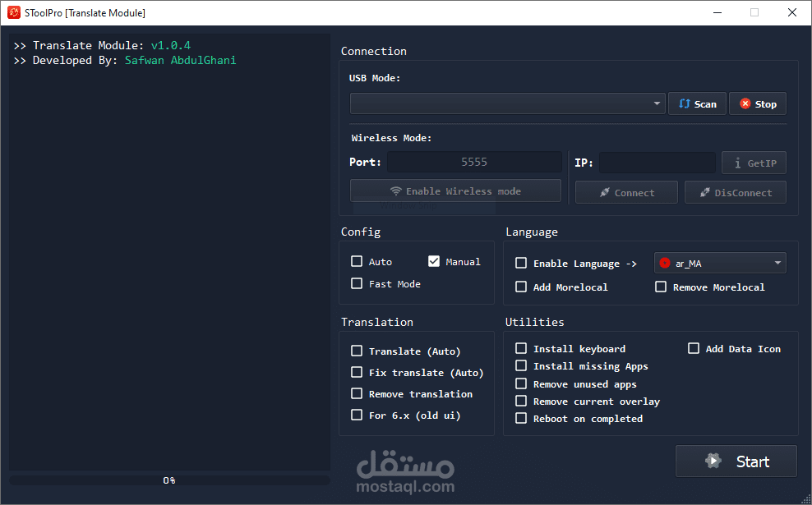Select the plug icon on Connect button
Image resolution: width=812 pixels, height=505 pixels.
click(x=606, y=191)
